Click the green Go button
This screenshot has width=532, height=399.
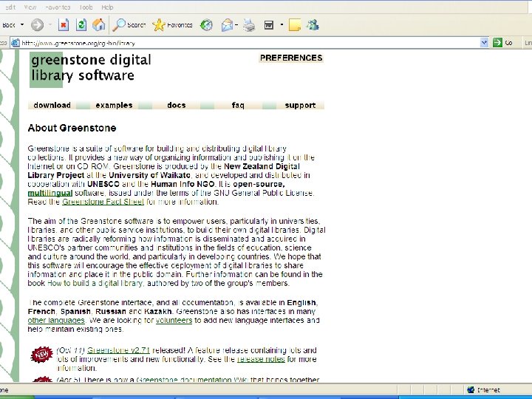click(x=502, y=43)
